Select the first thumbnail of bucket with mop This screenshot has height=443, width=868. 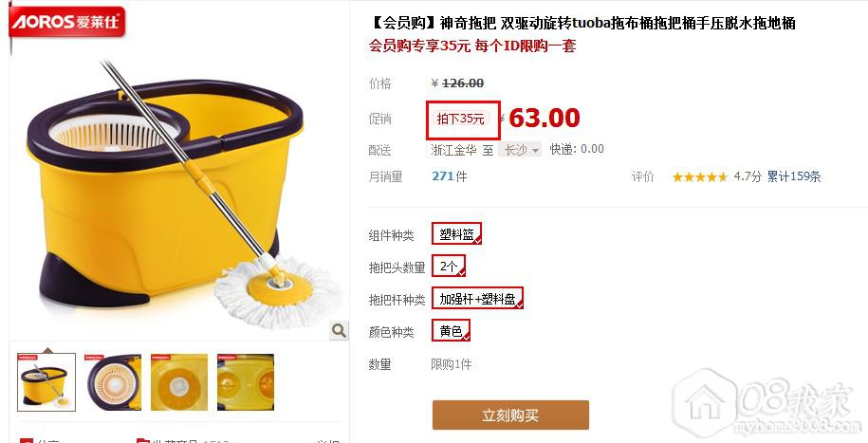click(46, 382)
